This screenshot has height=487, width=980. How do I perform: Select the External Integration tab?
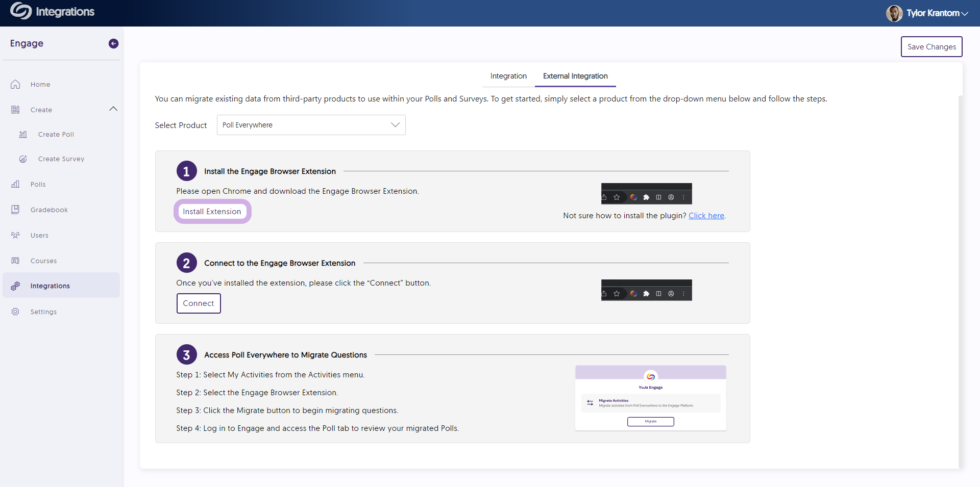575,76
